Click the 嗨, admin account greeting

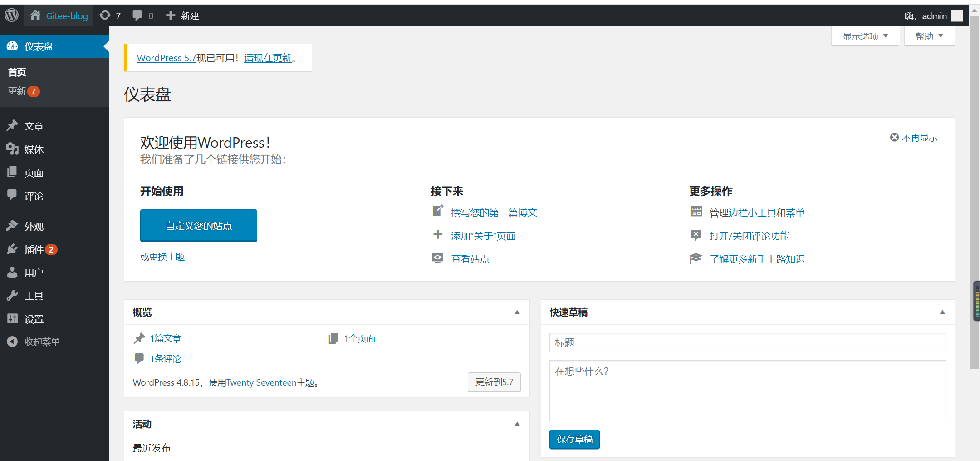(926, 16)
